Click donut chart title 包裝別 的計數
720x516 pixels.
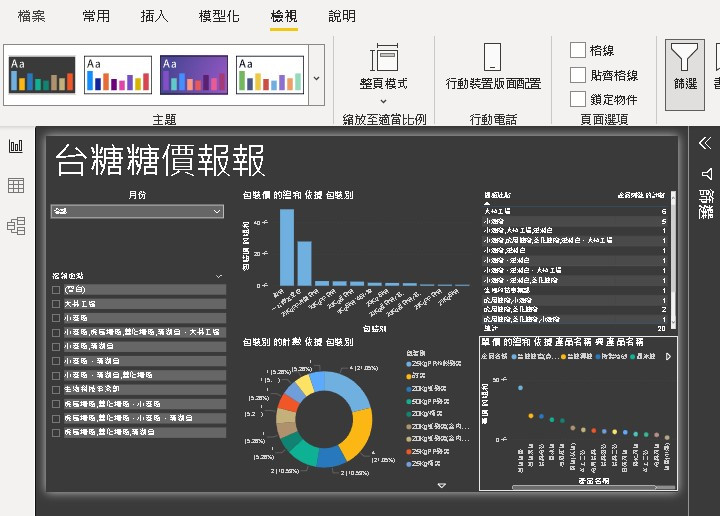point(298,342)
